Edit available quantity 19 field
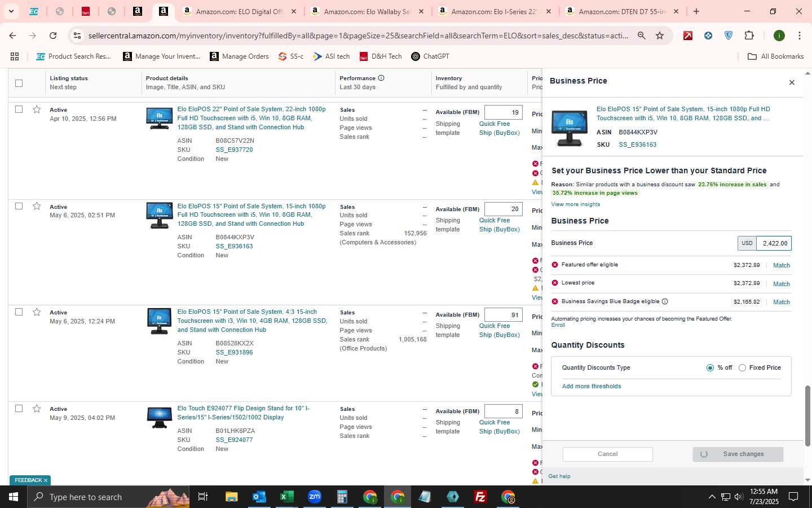The height and width of the screenshot is (508, 812). point(503,112)
